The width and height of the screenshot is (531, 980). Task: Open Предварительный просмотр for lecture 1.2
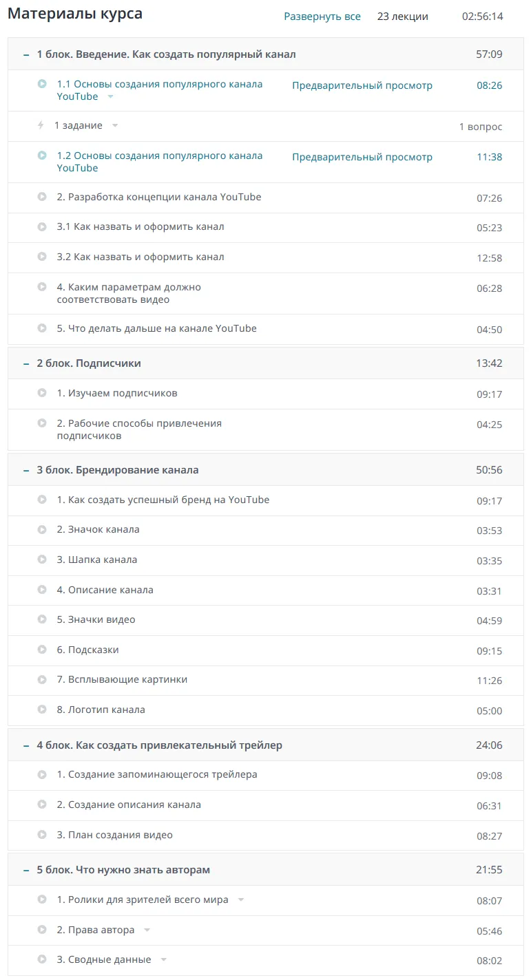[x=362, y=157]
